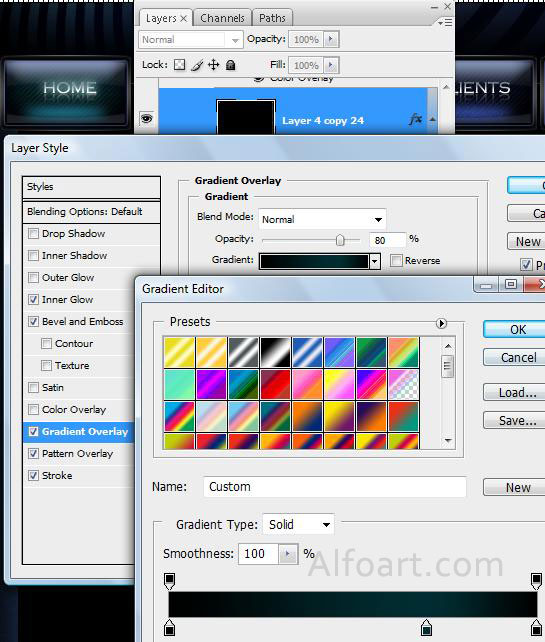This screenshot has width=545, height=642.
Task: Select teal middle color stop
Action: pos(426,628)
